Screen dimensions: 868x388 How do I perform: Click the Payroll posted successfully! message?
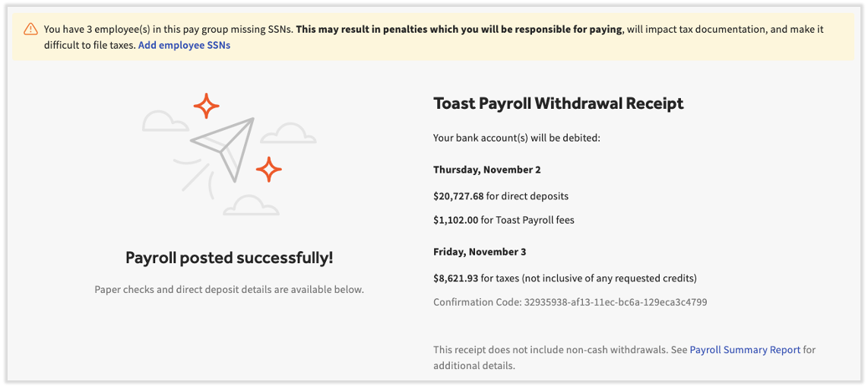point(229,258)
